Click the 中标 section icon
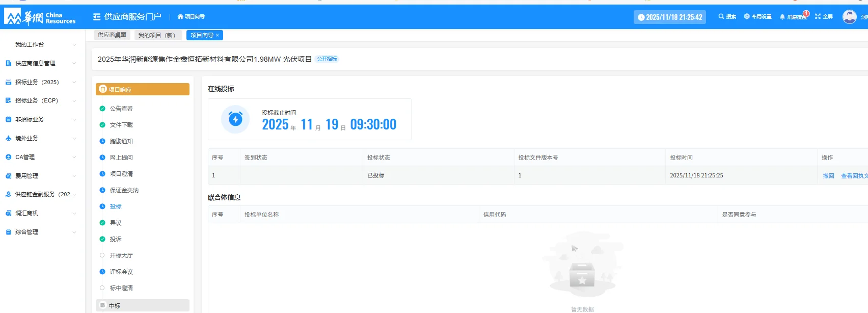868x313 pixels. 102,305
